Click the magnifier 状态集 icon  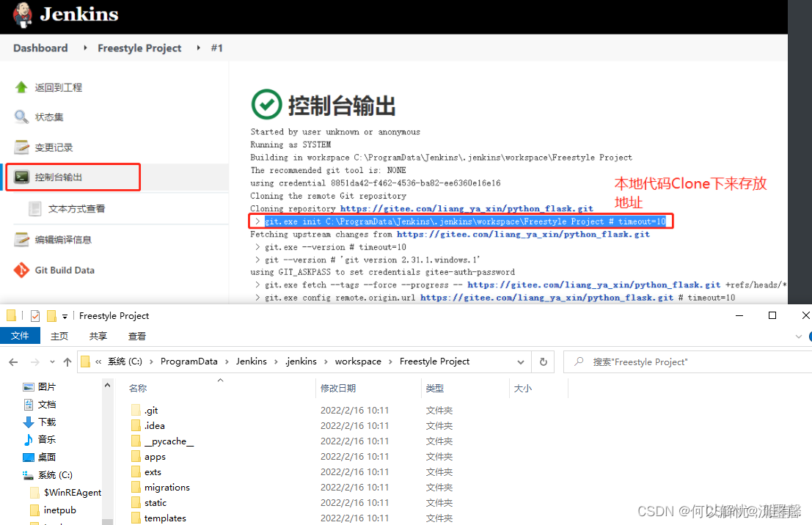[x=21, y=117]
